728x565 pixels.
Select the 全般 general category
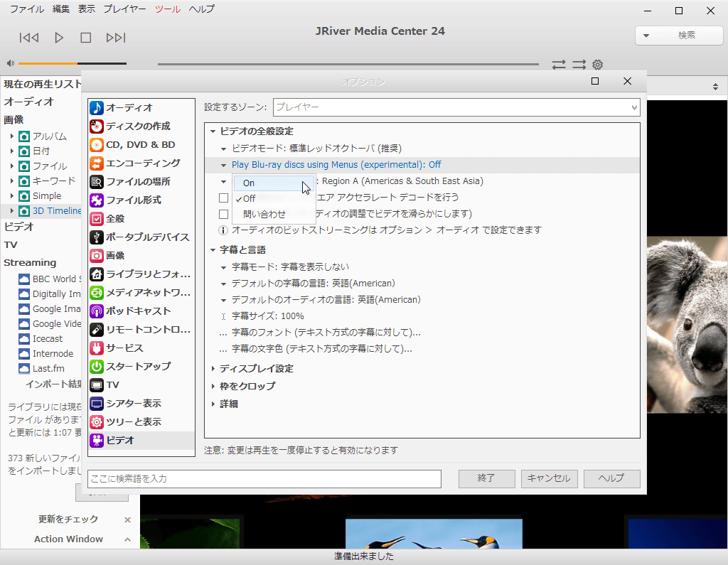pos(141,219)
